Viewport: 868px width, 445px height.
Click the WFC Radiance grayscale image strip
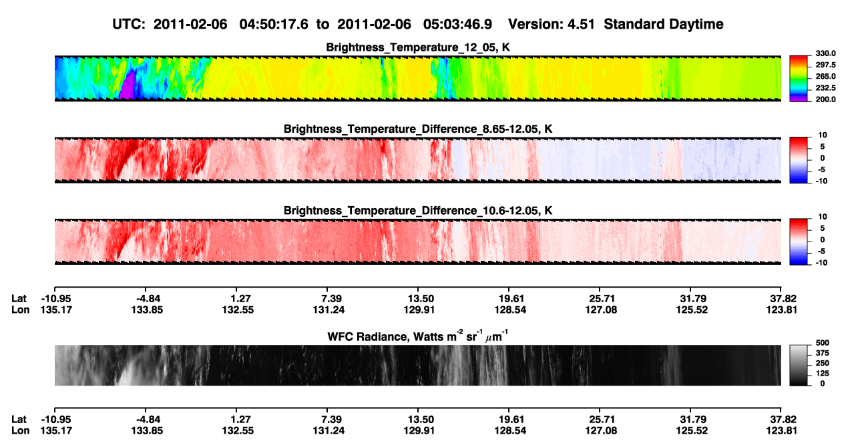click(417, 365)
